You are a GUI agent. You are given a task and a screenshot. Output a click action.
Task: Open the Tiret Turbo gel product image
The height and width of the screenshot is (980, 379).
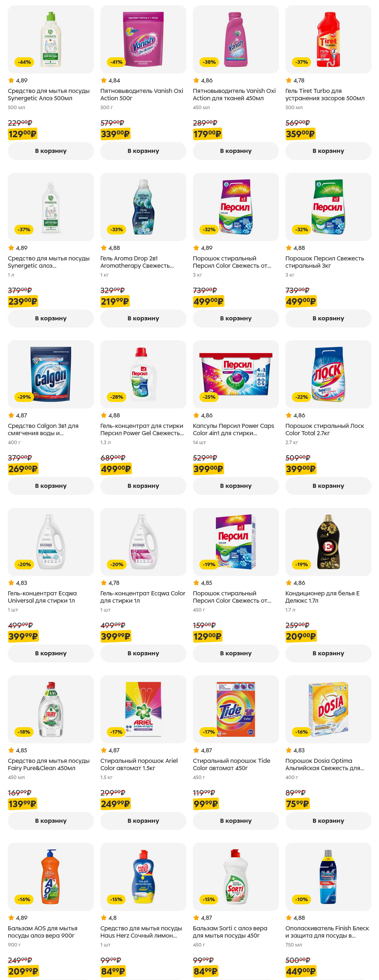click(328, 39)
